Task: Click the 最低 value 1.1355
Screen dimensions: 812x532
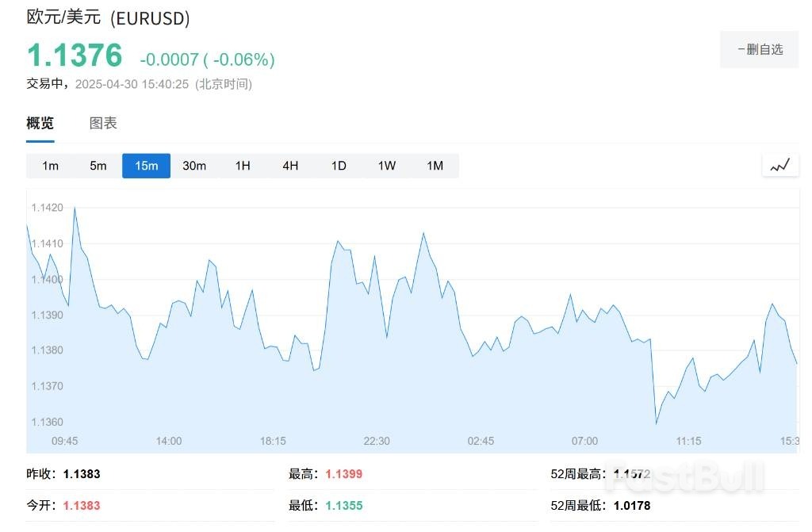Action: 343,505
